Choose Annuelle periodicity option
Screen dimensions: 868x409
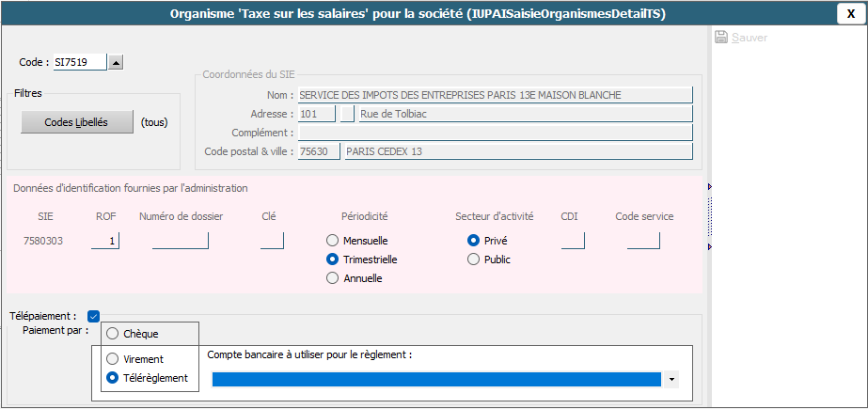point(332,278)
